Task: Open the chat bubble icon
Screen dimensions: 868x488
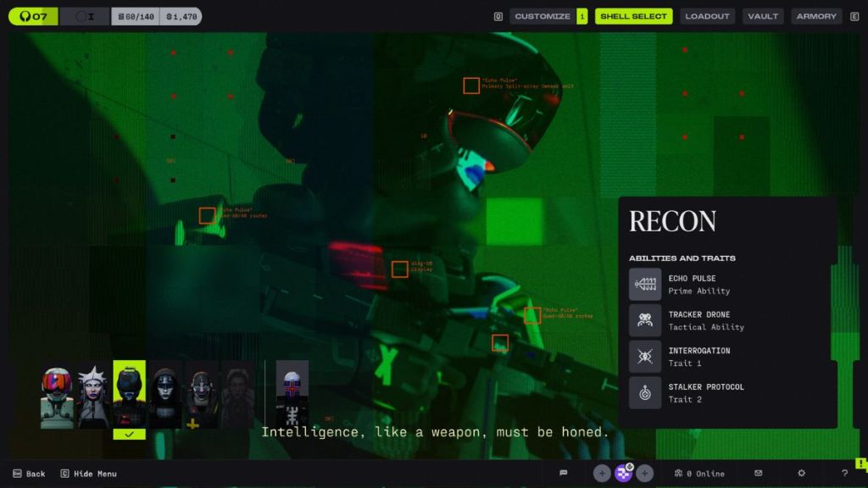Action: 564,474
